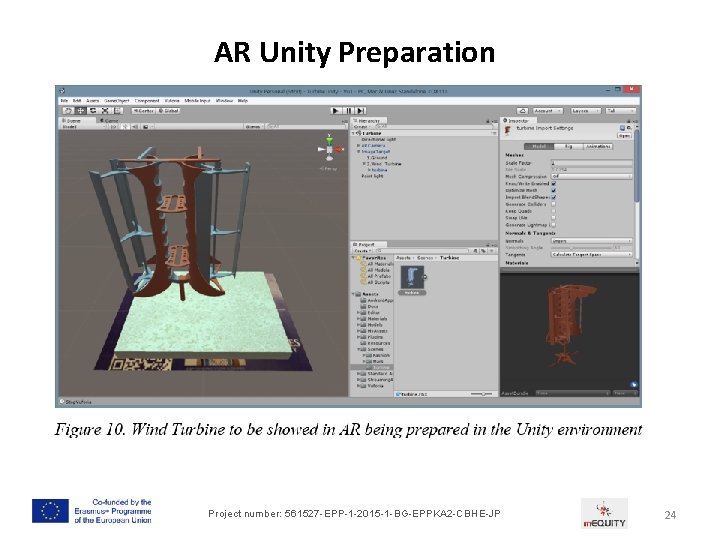Screen dimensions: 720x540
Task: Toggle scene audio icon in Scene toolbar
Action: (x=135, y=126)
